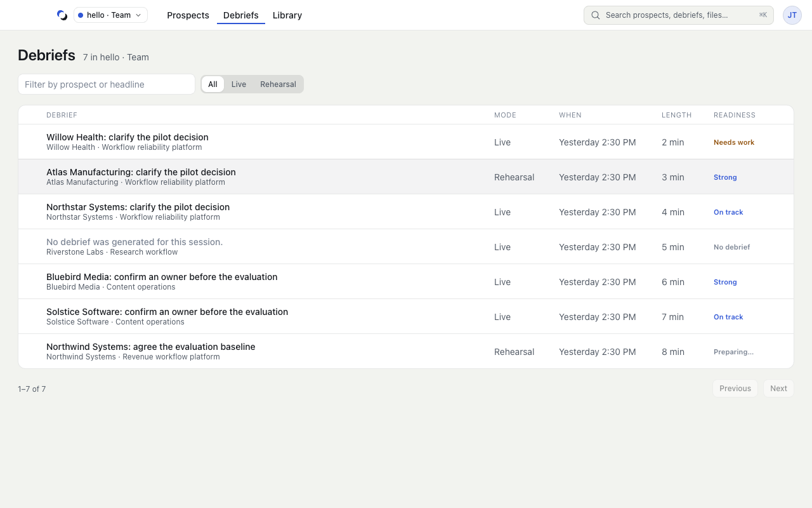Image resolution: width=812 pixels, height=508 pixels.
Task: Click "Riverstone Labs · Research workflow" subtitle
Action: [112, 252]
